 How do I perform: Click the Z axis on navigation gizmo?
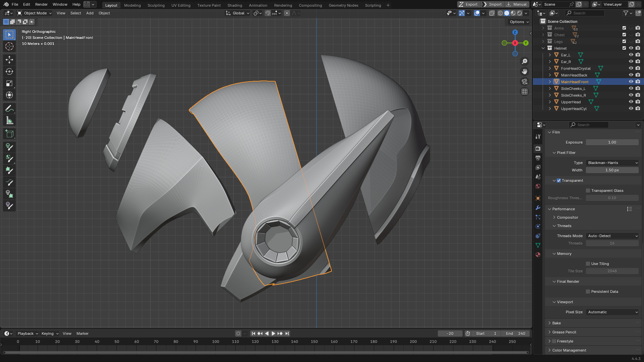[515, 32]
